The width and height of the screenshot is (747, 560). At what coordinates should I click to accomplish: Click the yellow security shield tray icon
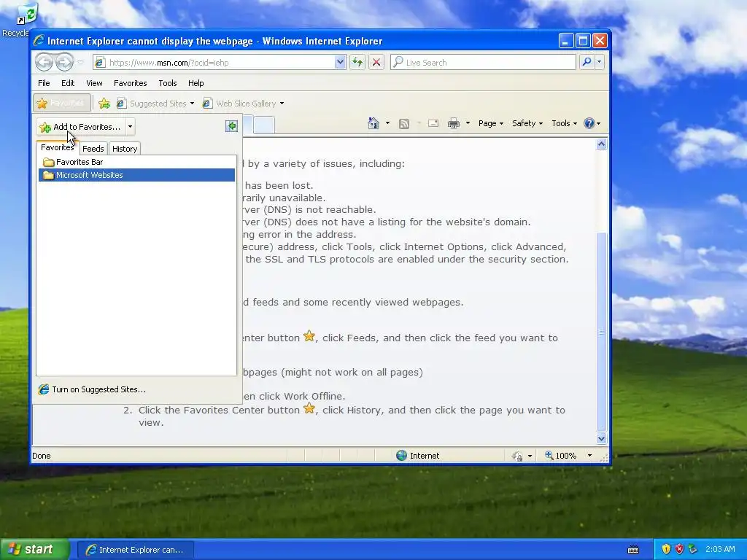pyautogui.click(x=666, y=550)
